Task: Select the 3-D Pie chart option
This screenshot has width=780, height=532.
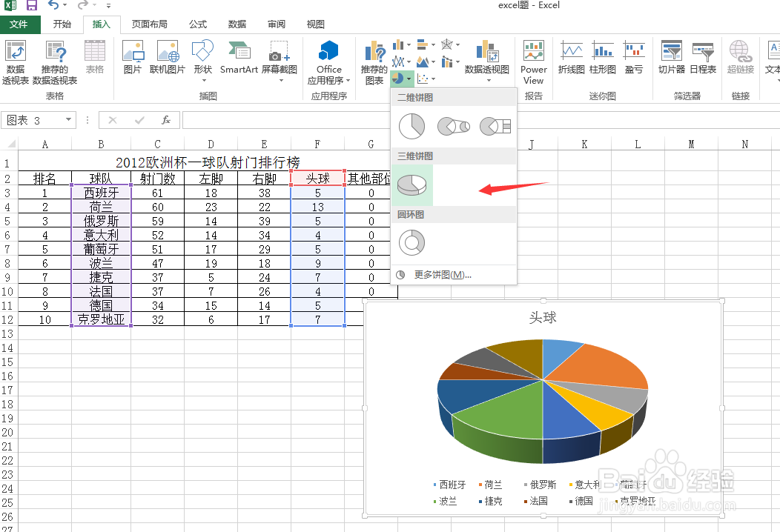Action: point(412,185)
